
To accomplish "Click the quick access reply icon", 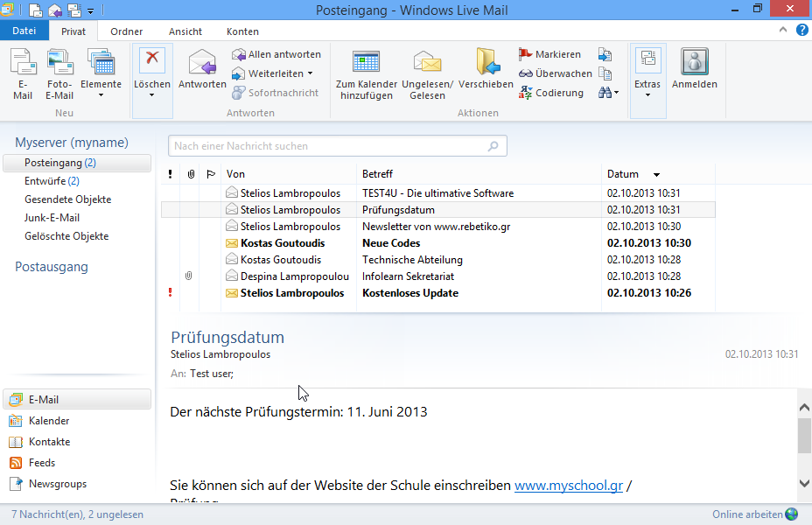I will coord(55,10).
